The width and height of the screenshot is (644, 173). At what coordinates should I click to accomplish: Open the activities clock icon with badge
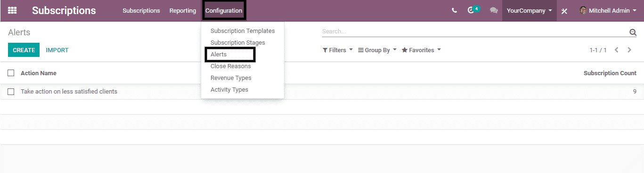pos(473,10)
